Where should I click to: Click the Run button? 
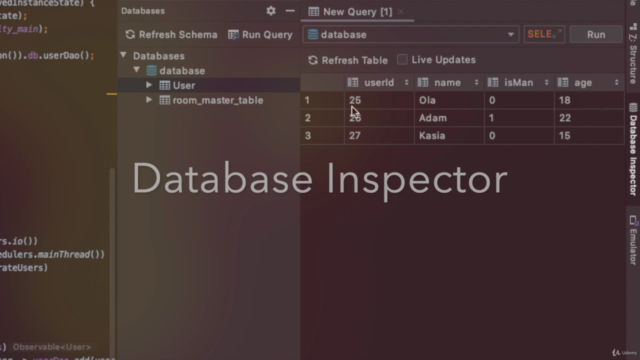pos(596,34)
